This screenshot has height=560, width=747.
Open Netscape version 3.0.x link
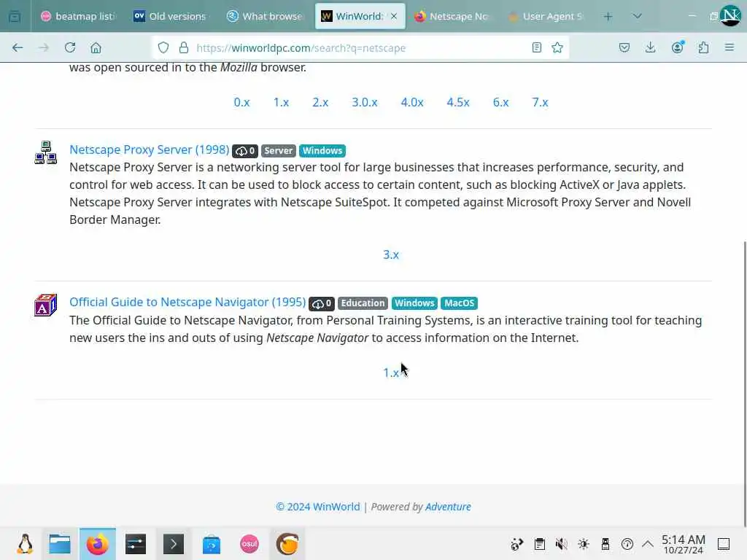coord(365,102)
